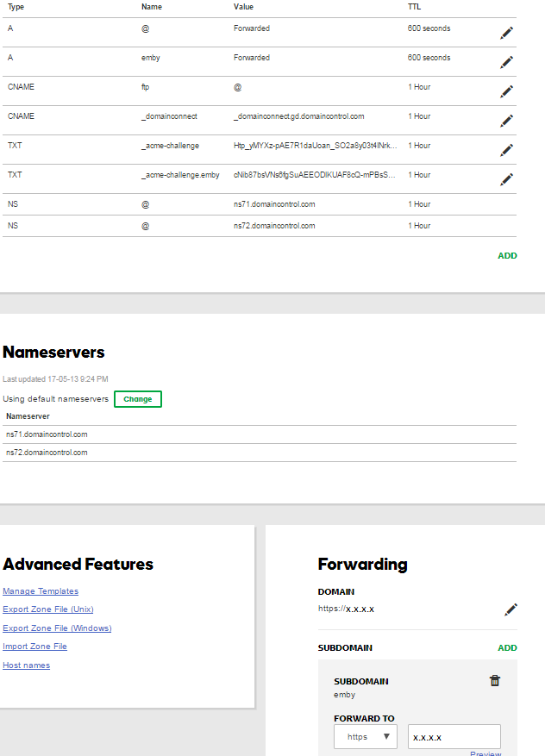Delete the emby subdomain forward

click(x=495, y=680)
